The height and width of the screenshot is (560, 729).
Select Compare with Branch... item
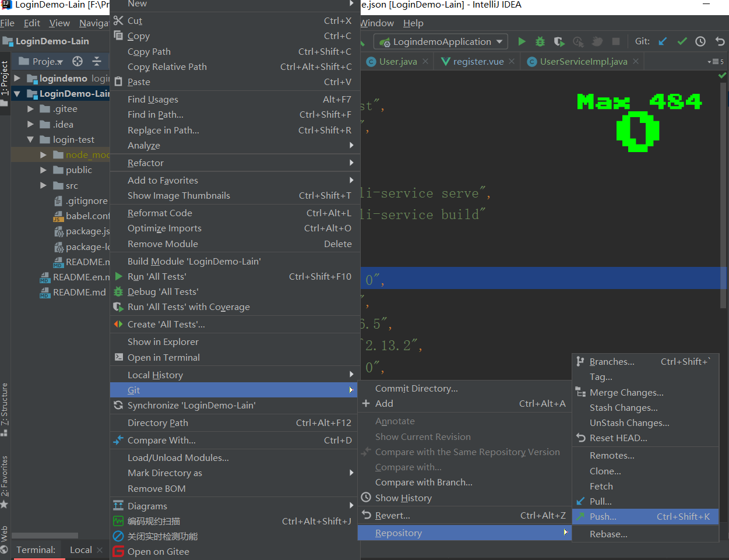click(x=464, y=482)
